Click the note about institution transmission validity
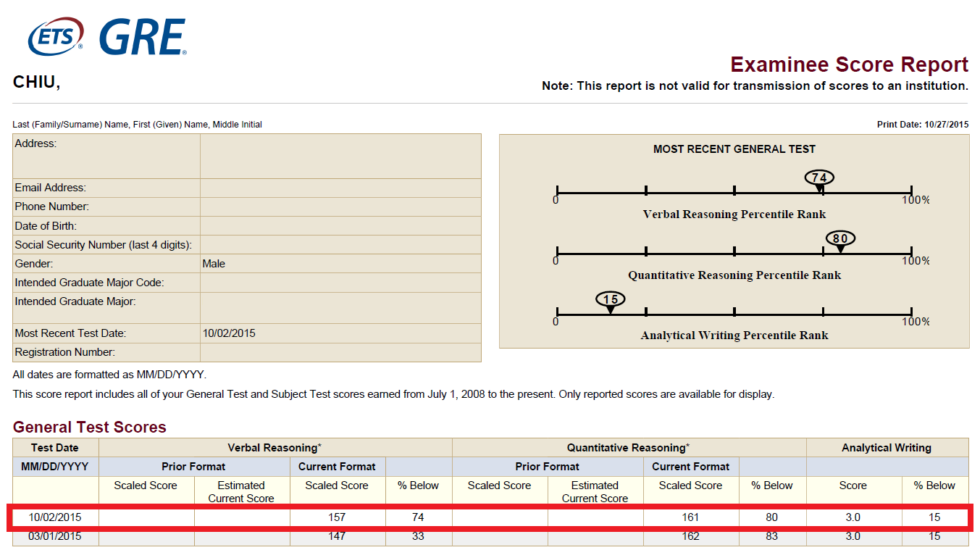This screenshot has width=980, height=550. tap(755, 86)
